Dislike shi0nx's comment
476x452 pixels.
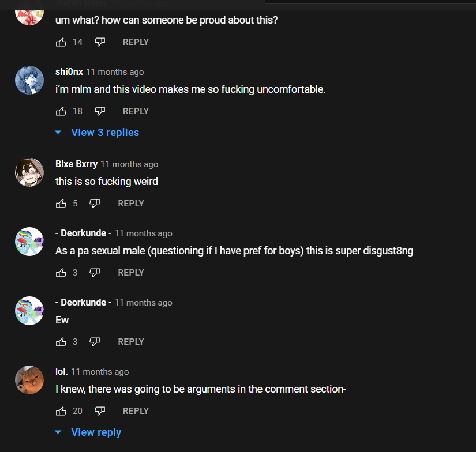point(100,111)
